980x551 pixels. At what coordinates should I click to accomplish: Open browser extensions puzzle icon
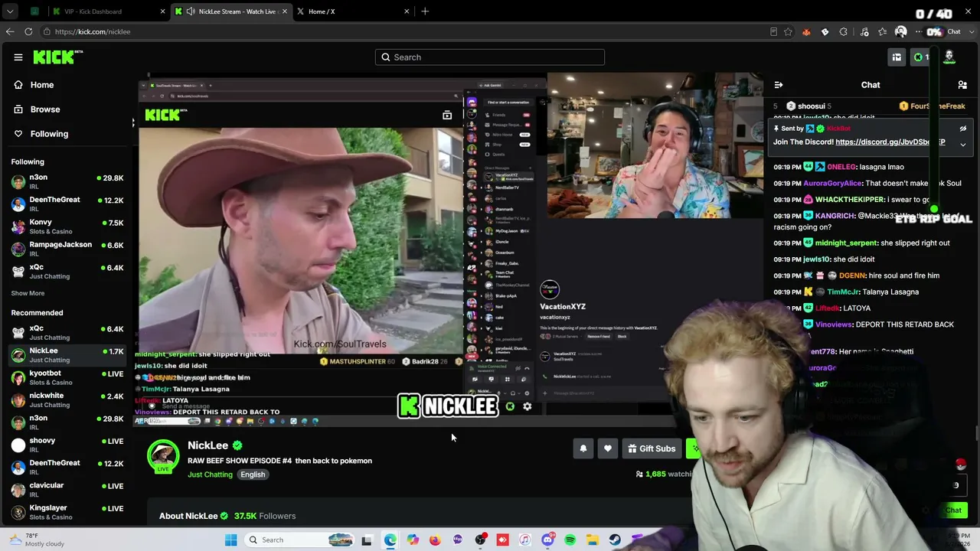pyautogui.click(x=844, y=31)
